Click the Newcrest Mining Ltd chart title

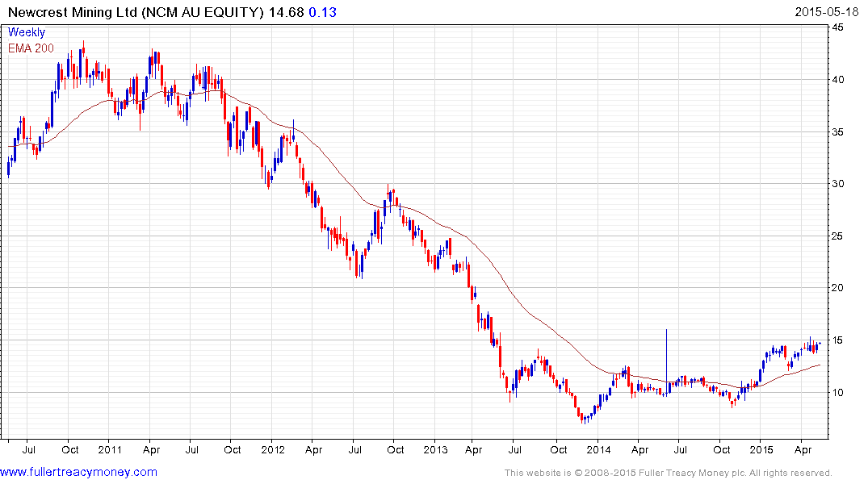(x=136, y=12)
